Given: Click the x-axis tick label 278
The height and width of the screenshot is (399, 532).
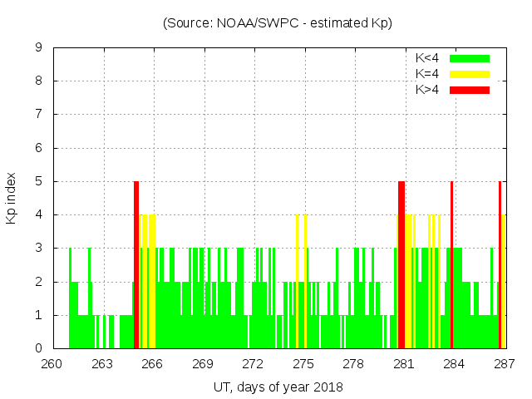Looking at the screenshot, I should [353, 363].
